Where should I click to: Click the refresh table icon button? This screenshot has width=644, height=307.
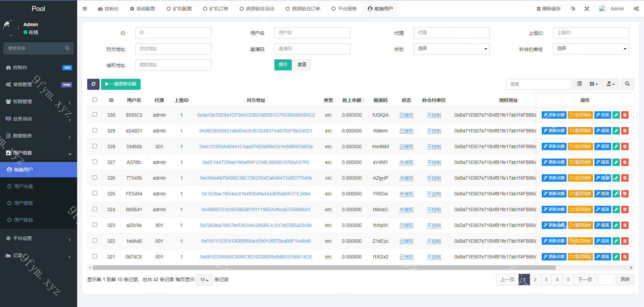[x=93, y=84]
